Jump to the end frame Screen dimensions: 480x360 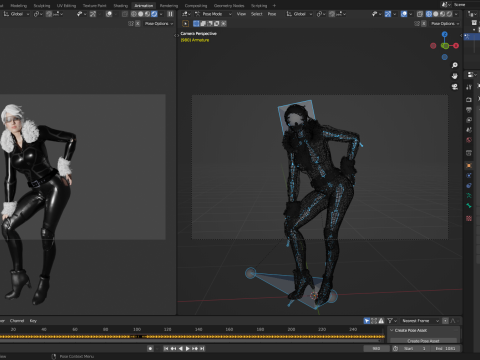[202, 348]
